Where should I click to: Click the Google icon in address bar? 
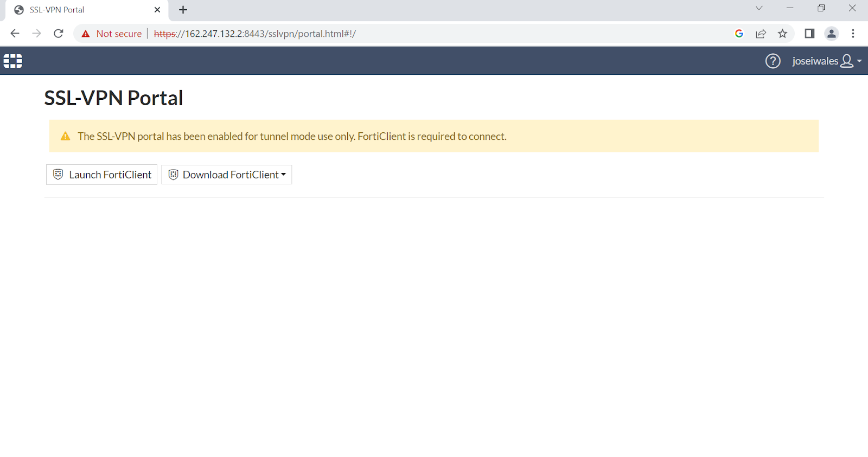[x=739, y=34]
